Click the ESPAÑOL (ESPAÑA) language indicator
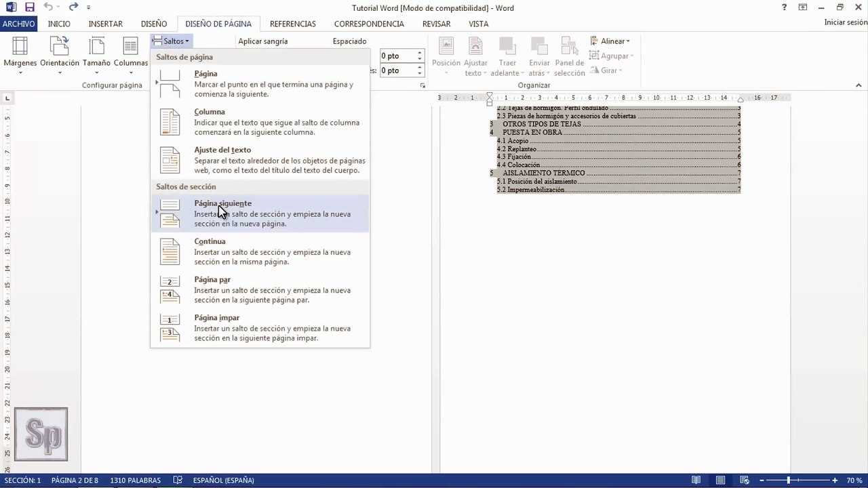 pos(224,480)
